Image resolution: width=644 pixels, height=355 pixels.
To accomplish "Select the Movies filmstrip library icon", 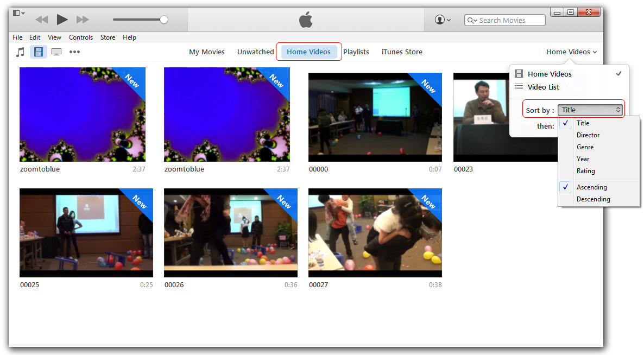I will (x=38, y=52).
